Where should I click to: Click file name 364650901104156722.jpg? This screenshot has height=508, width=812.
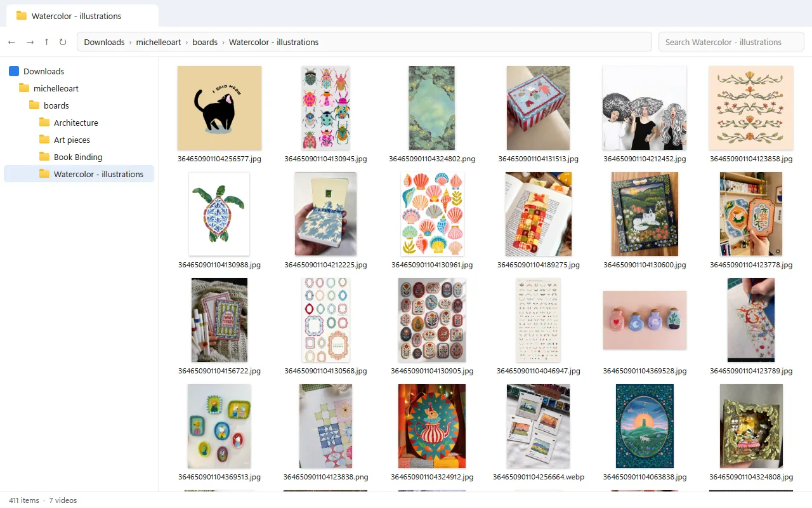point(219,371)
